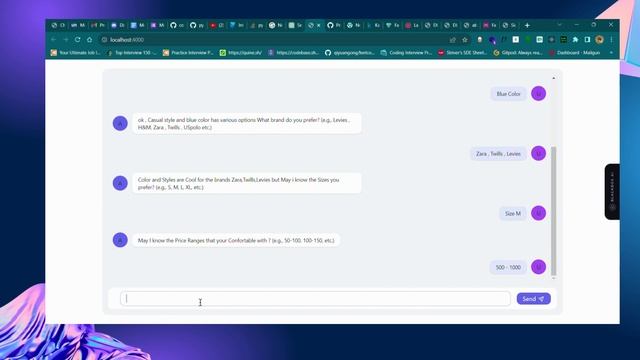Click bot message asking about Sizes
Screen dimensions: 640x360
pyautogui.click(x=247, y=183)
